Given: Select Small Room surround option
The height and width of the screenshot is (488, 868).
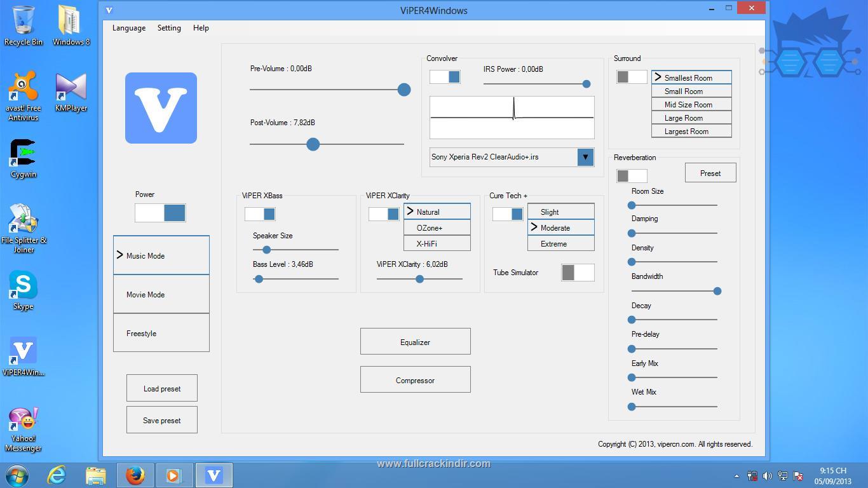Looking at the screenshot, I should (x=691, y=91).
